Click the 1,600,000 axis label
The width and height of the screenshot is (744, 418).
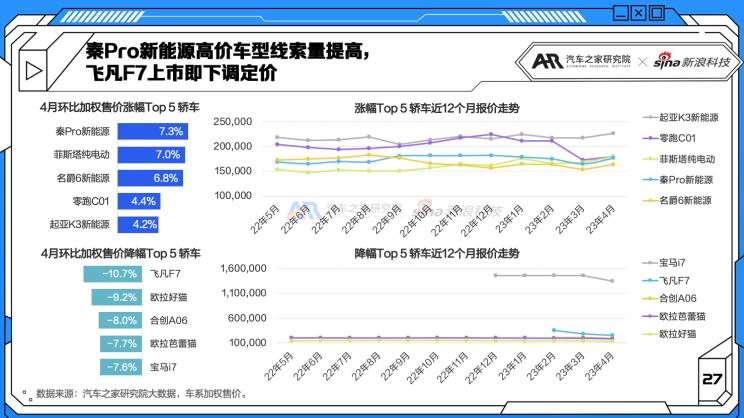coord(243,268)
